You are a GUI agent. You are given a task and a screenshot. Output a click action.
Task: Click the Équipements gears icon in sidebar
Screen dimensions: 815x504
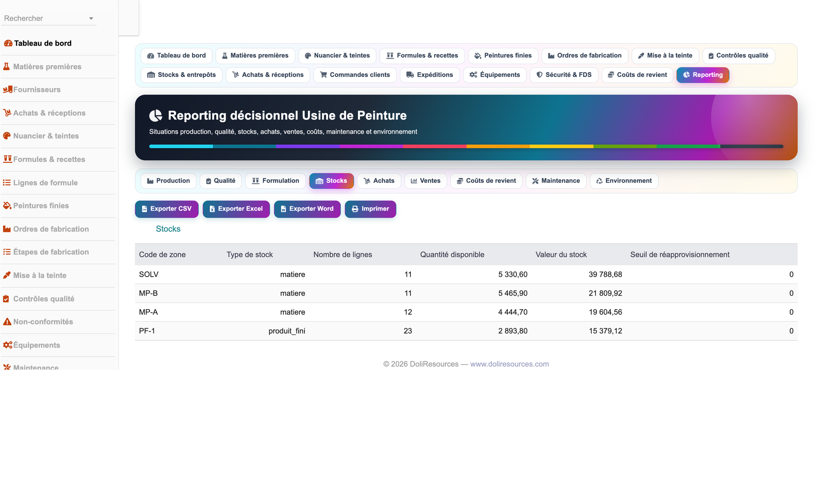coord(8,345)
